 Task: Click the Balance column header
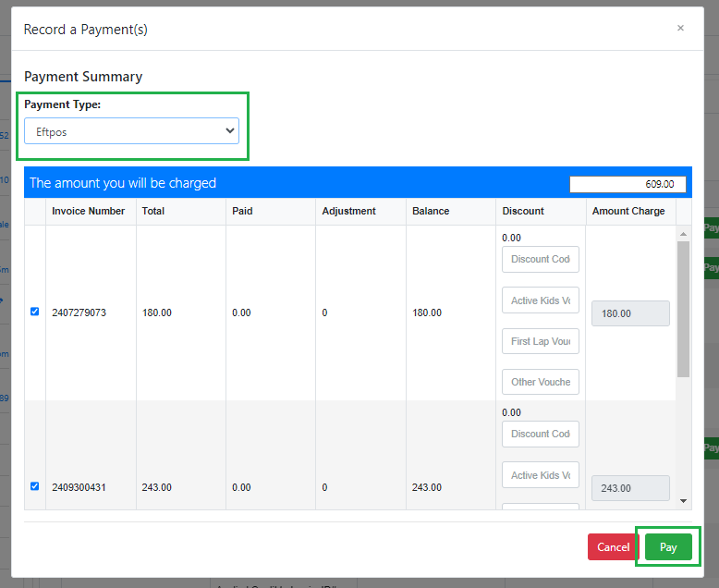431,211
